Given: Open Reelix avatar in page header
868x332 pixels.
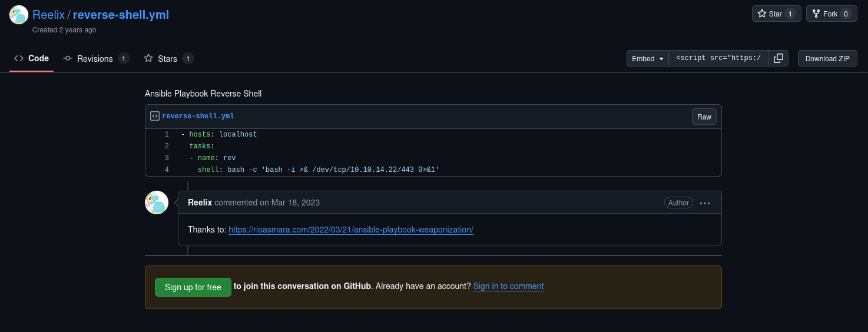Looking at the screenshot, I should pyautogui.click(x=19, y=15).
